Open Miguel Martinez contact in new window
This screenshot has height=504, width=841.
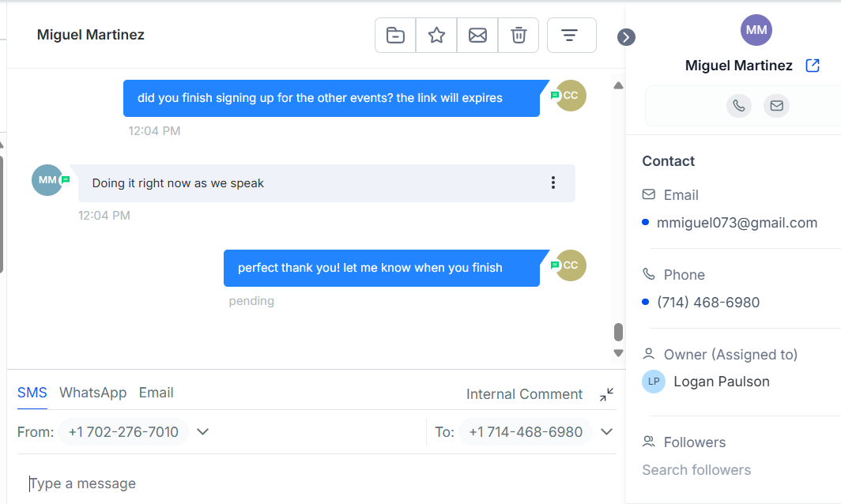point(813,66)
